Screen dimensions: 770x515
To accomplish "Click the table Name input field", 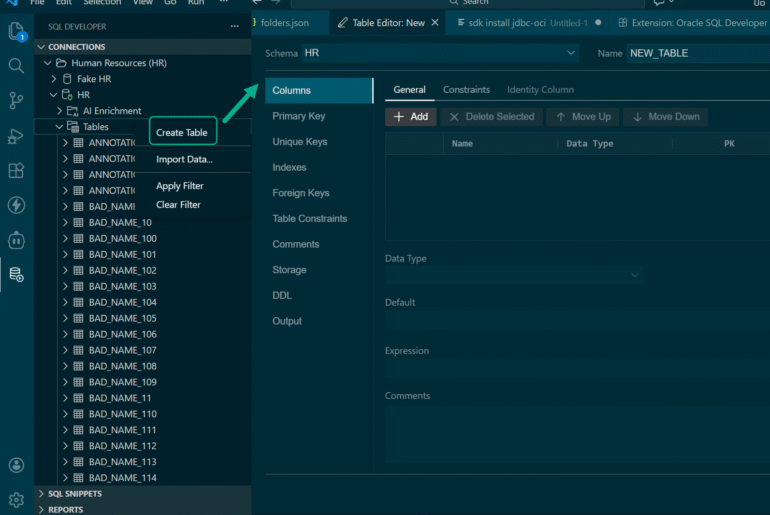I will [x=697, y=53].
